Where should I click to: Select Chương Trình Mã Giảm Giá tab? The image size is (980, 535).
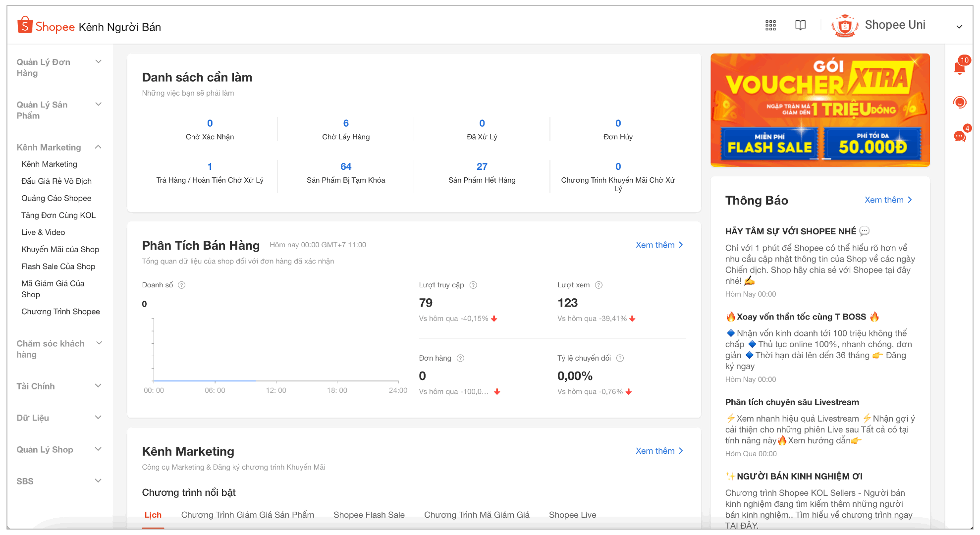[x=476, y=515]
